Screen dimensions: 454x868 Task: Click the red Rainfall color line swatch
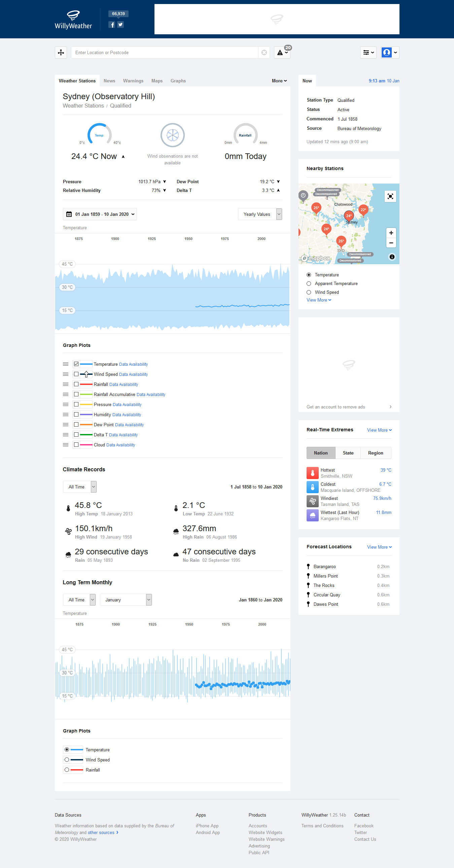(x=86, y=384)
